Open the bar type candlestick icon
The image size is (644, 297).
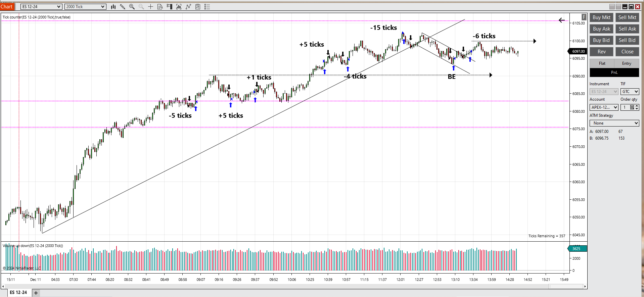[x=113, y=7]
